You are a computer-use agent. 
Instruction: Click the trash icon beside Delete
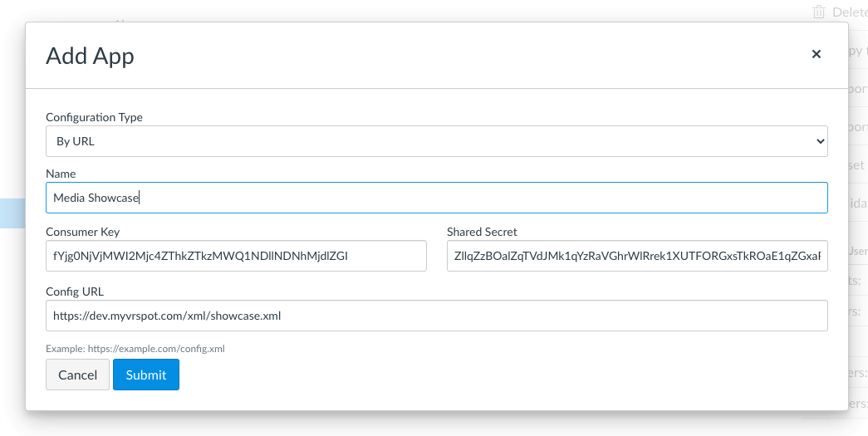[819, 12]
